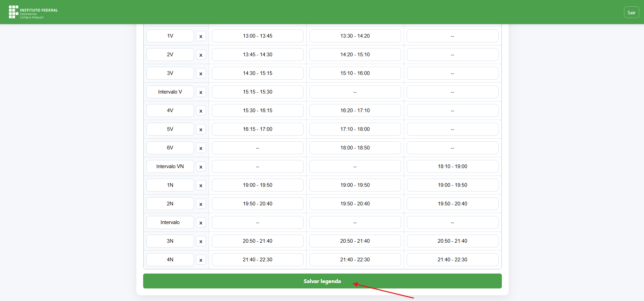Remove the Intervalo VN row
The width and height of the screenshot is (644, 301).
201,167
